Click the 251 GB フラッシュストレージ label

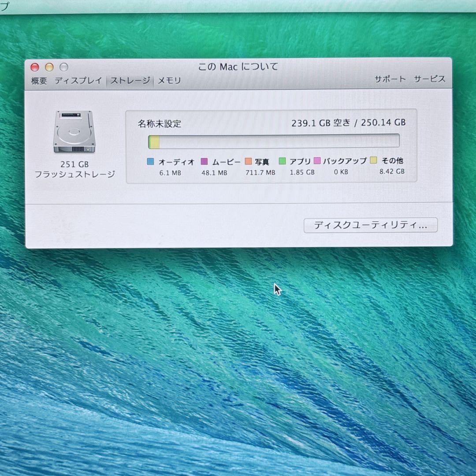75,168
